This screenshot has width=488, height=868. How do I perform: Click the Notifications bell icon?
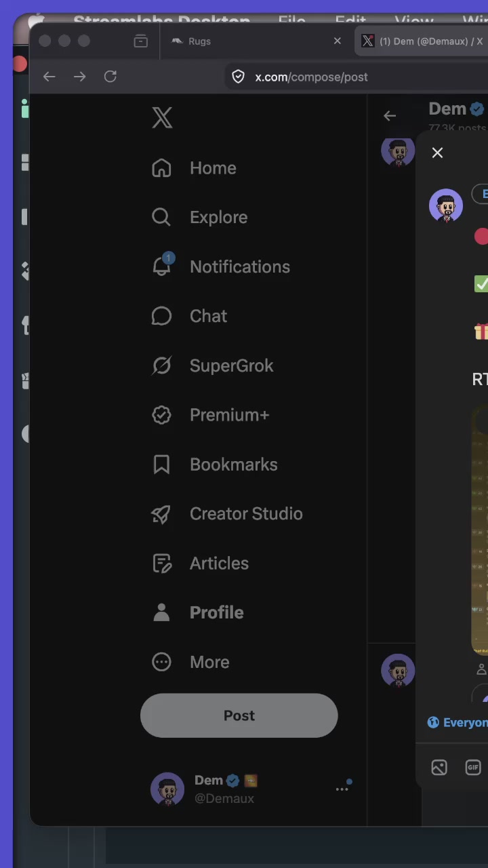click(161, 267)
